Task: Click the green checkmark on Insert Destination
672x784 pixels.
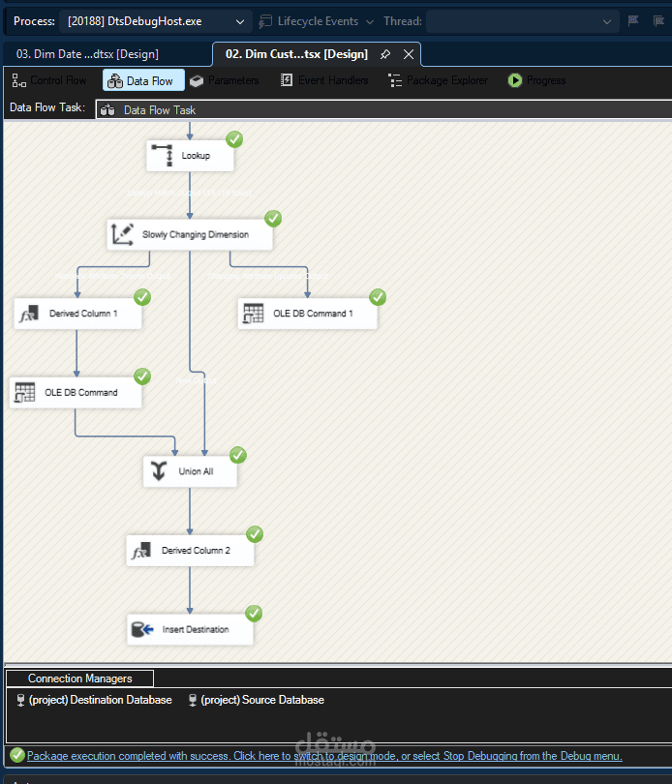Action: tap(254, 613)
